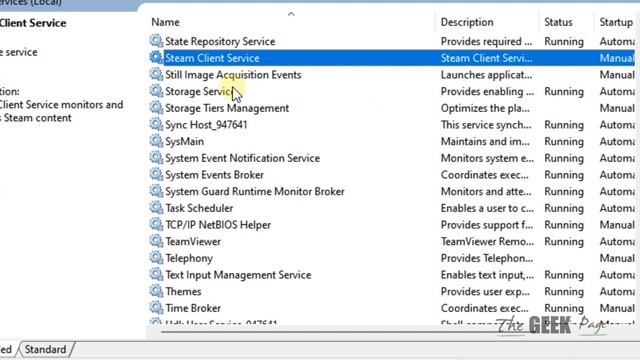
Task: Select the Telephony service
Action: [189, 258]
